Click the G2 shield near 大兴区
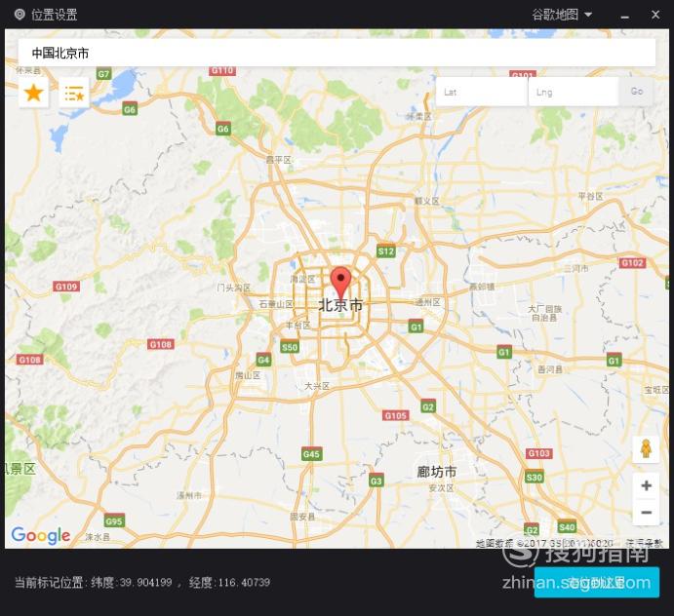The height and width of the screenshot is (616, 674). coord(427,406)
